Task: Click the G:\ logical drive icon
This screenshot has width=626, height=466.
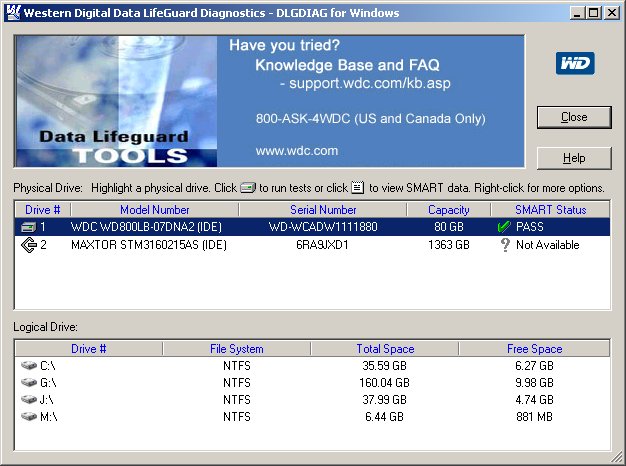Action: pyautogui.click(x=29, y=383)
